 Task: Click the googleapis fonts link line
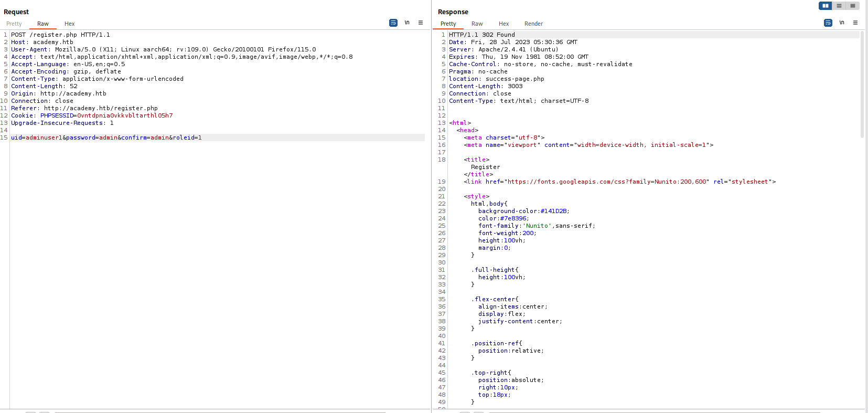click(620, 182)
